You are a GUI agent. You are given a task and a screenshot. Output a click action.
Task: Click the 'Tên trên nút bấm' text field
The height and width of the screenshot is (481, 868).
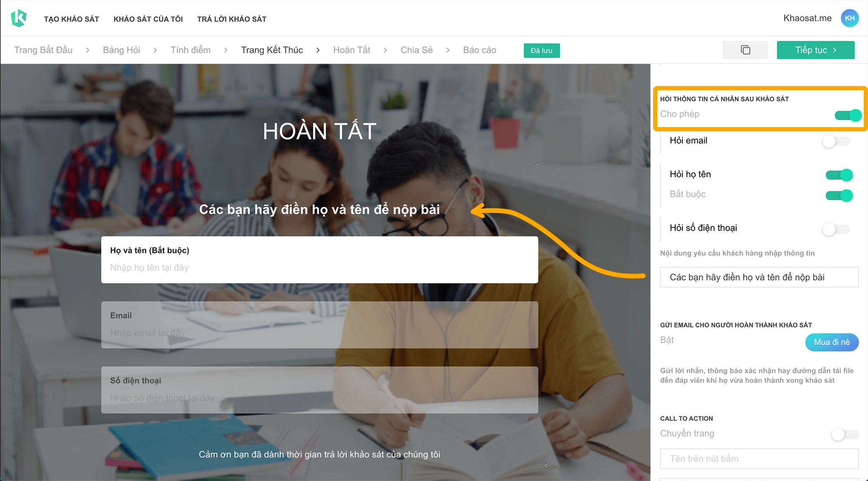(x=759, y=458)
